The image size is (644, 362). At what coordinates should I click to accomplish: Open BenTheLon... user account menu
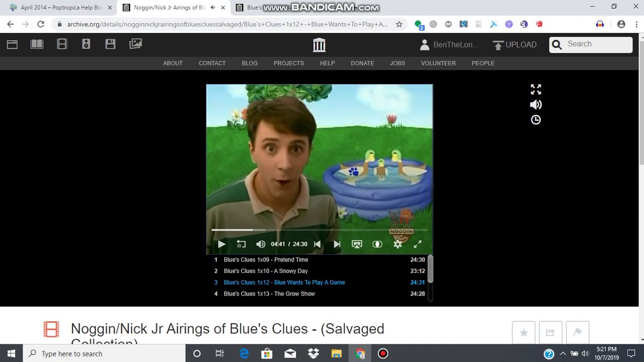(449, 45)
